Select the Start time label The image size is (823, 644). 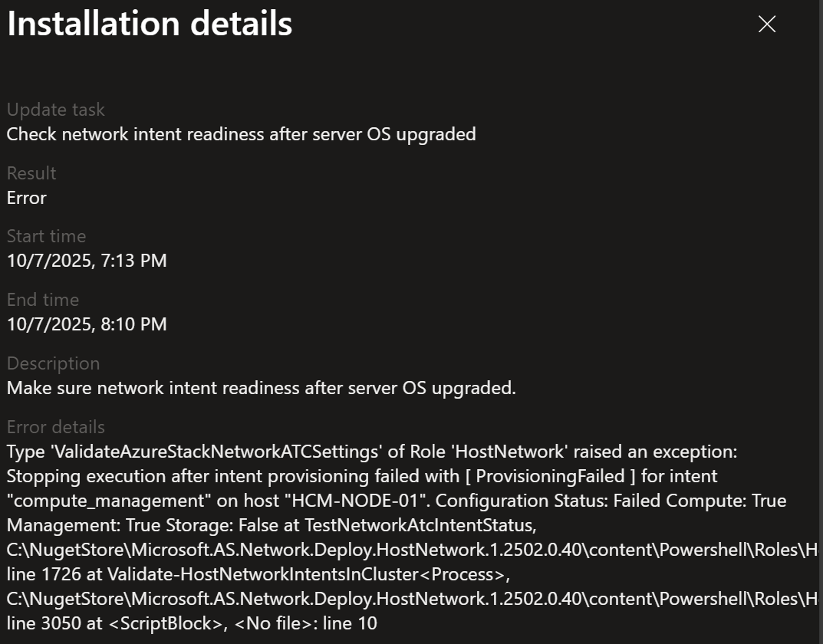point(46,236)
